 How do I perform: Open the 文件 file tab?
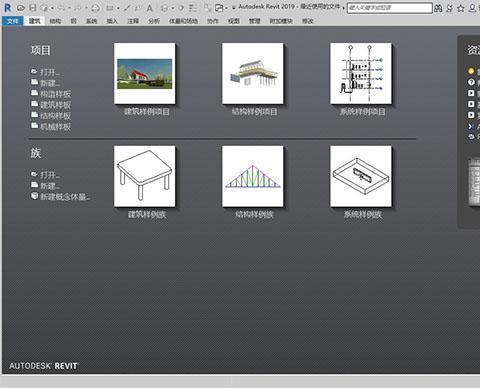13,21
